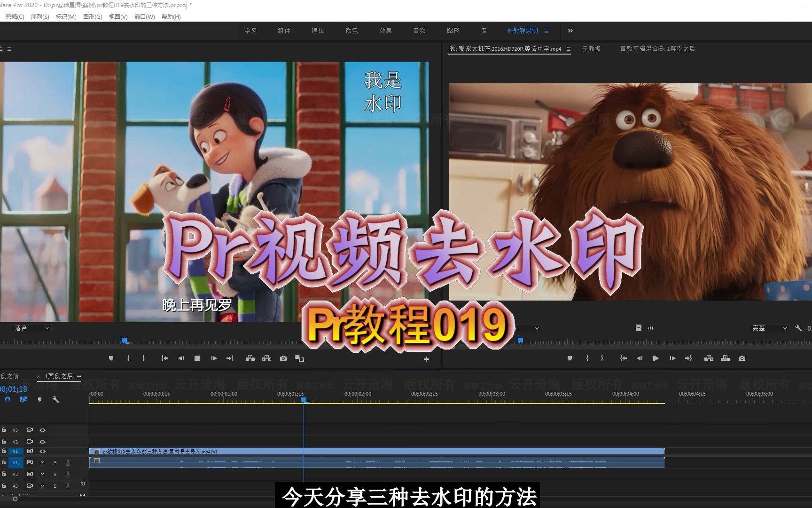Close the 1案例之后 sequence tab
The width and height of the screenshot is (812, 508).
pyautogui.click(x=39, y=376)
